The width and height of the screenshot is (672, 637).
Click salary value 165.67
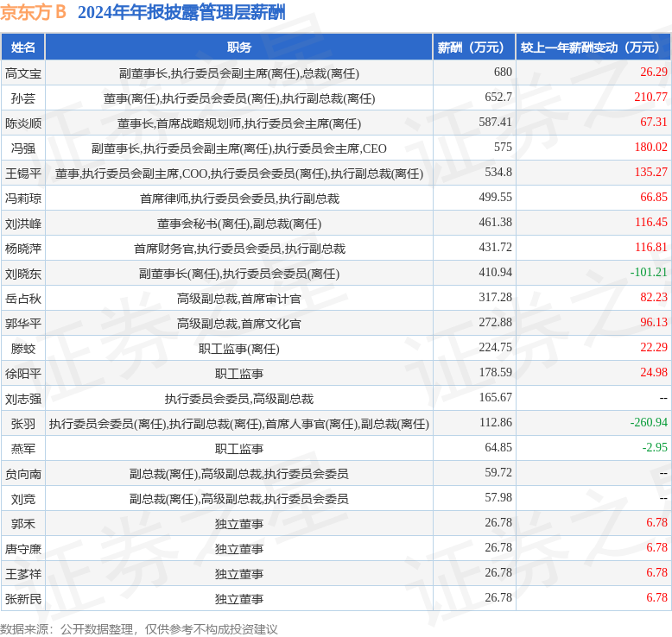pyautogui.click(x=495, y=397)
